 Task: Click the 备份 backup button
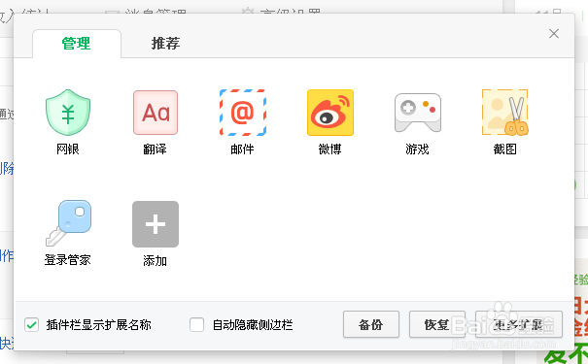(x=371, y=324)
